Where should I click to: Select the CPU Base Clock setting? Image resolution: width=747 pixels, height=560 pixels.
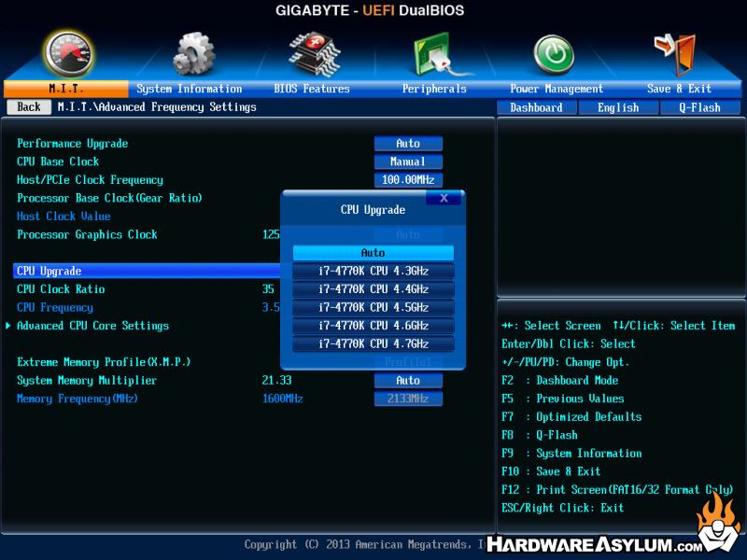[x=58, y=161]
